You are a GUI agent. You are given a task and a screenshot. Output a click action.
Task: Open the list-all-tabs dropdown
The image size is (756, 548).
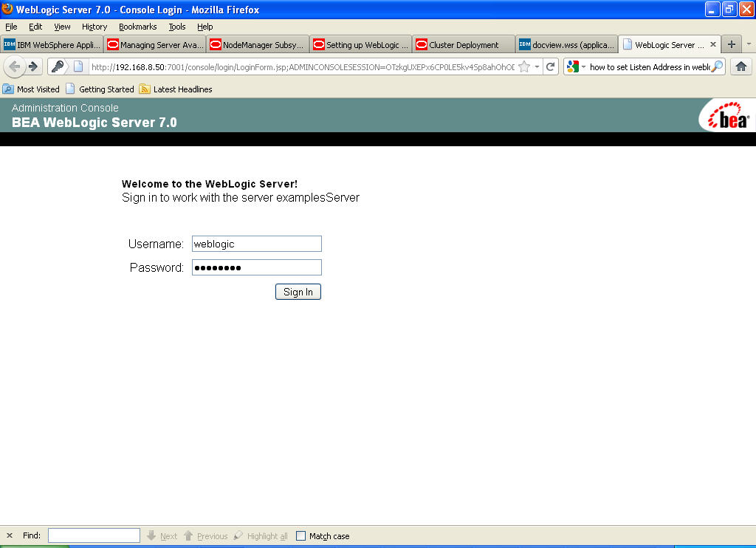(749, 44)
